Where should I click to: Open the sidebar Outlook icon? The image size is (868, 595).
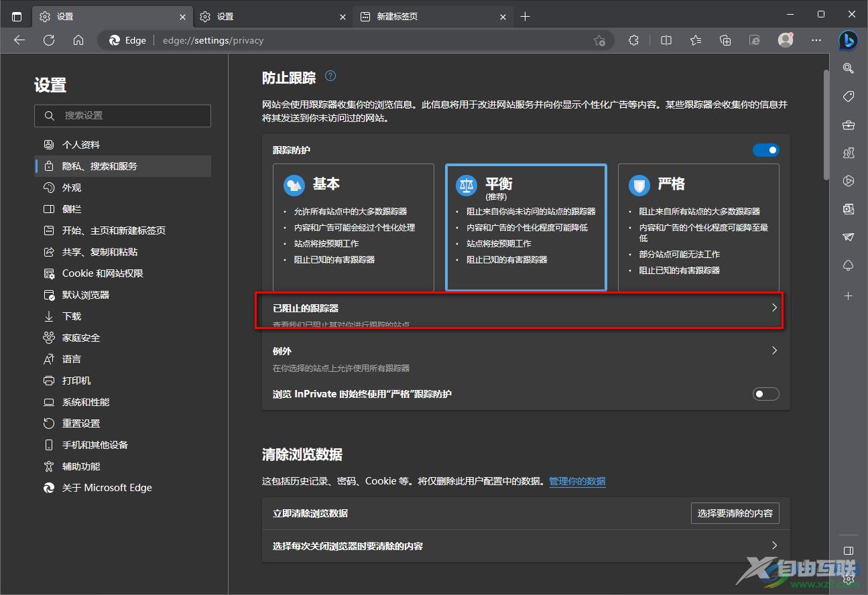(849, 209)
